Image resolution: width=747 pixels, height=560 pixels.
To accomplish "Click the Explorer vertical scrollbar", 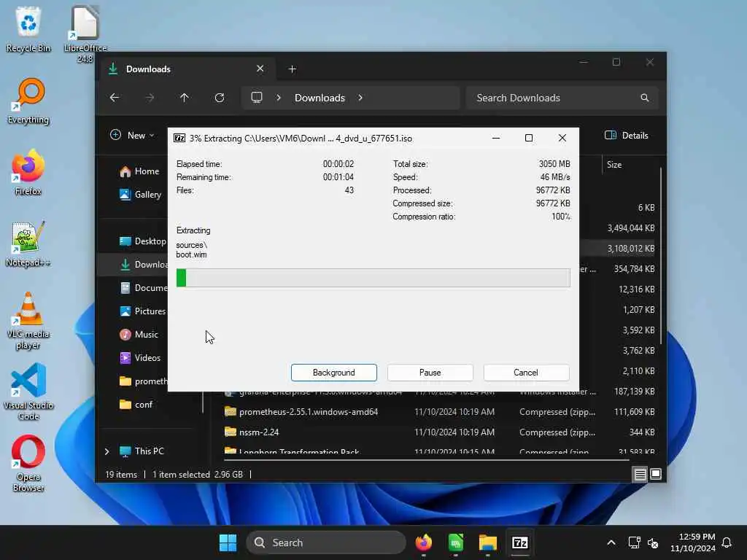I will coord(661,256).
